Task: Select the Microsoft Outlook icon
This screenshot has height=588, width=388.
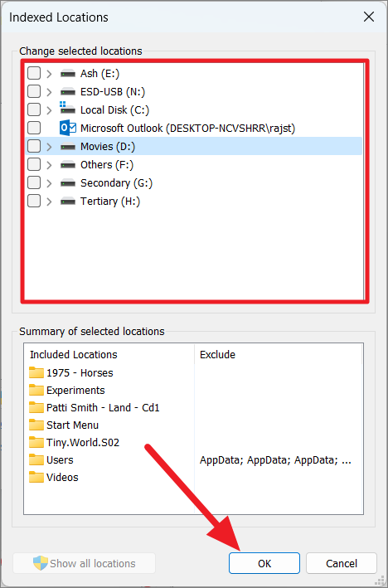Action: click(x=68, y=129)
